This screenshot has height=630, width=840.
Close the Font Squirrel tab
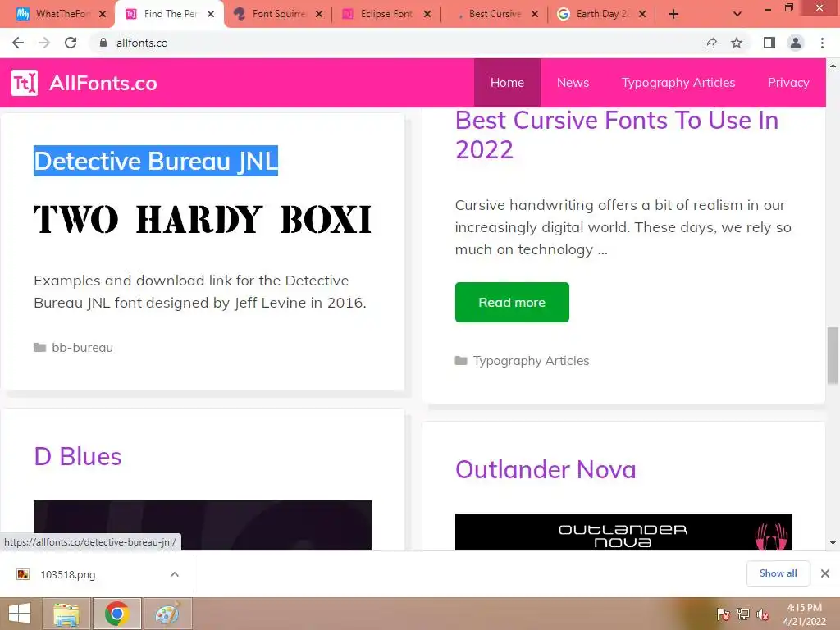point(319,14)
